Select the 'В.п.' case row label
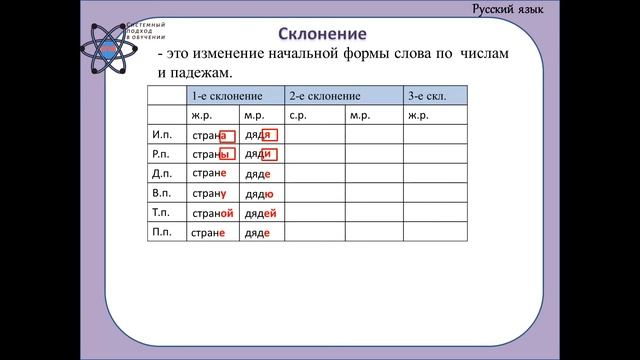Screen dimensions: 640x360 pyautogui.click(x=162, y=193)
